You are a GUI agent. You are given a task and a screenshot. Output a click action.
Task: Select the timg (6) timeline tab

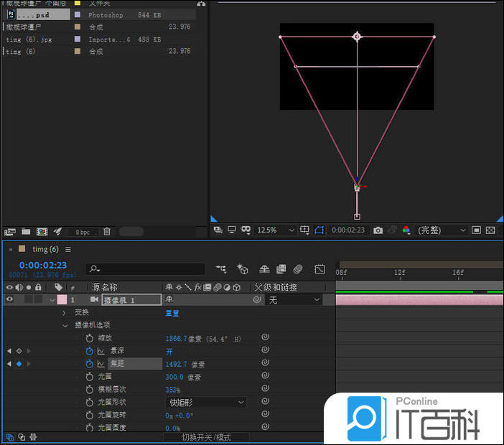[x=45, y=249]
